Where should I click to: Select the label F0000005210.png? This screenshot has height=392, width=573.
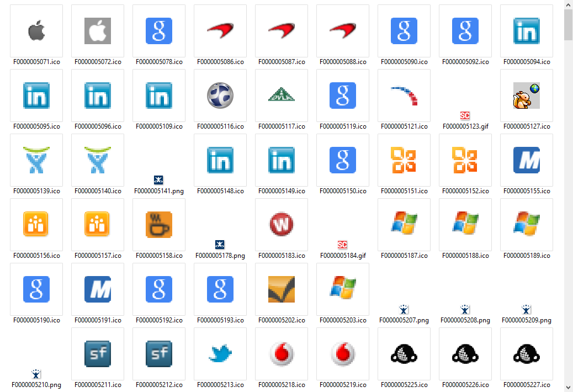[x=36, y=385]
